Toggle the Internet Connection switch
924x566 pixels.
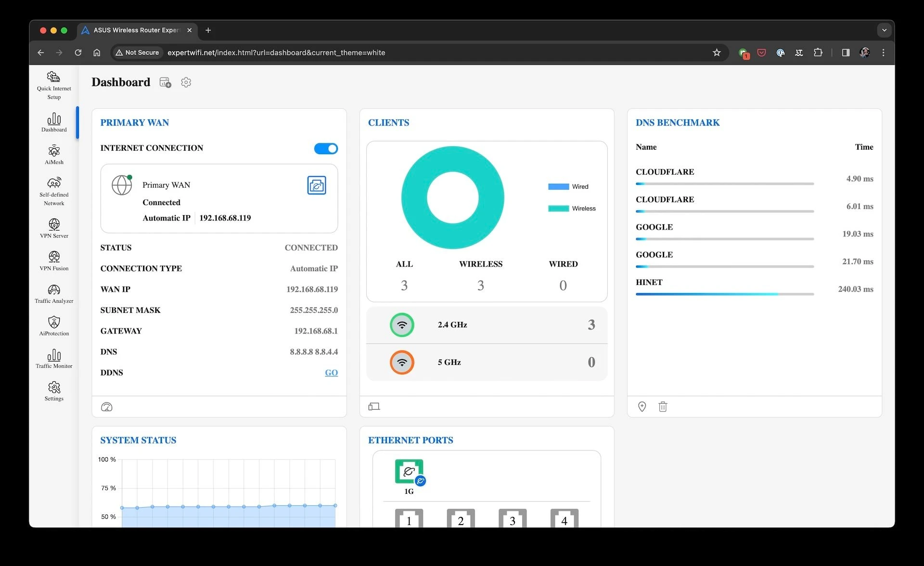click(326, 149)
